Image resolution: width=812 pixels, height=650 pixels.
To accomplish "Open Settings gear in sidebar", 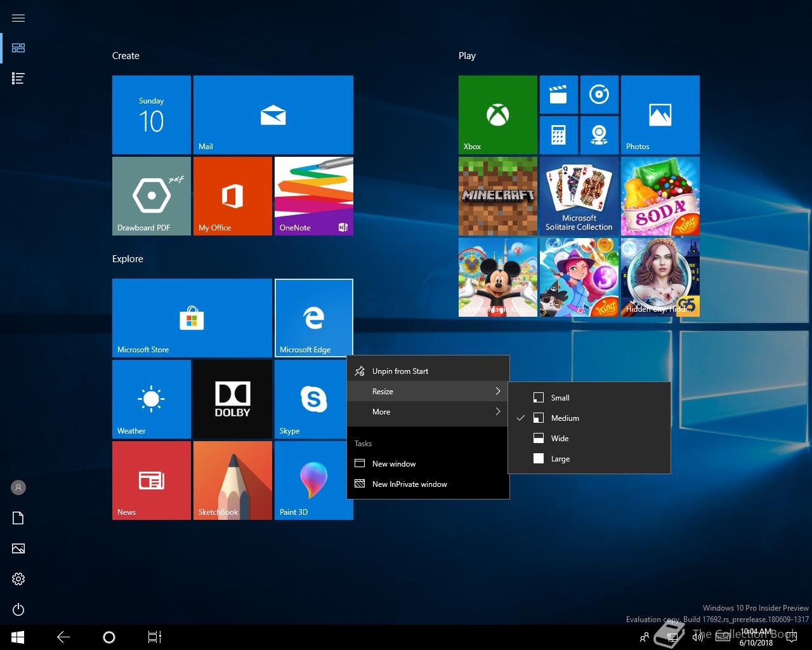I will tap(18, 579).
